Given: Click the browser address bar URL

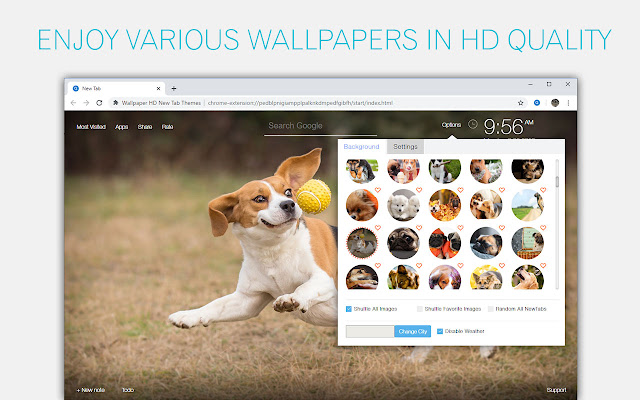Looking at the screenshot, I should [300, 103].
